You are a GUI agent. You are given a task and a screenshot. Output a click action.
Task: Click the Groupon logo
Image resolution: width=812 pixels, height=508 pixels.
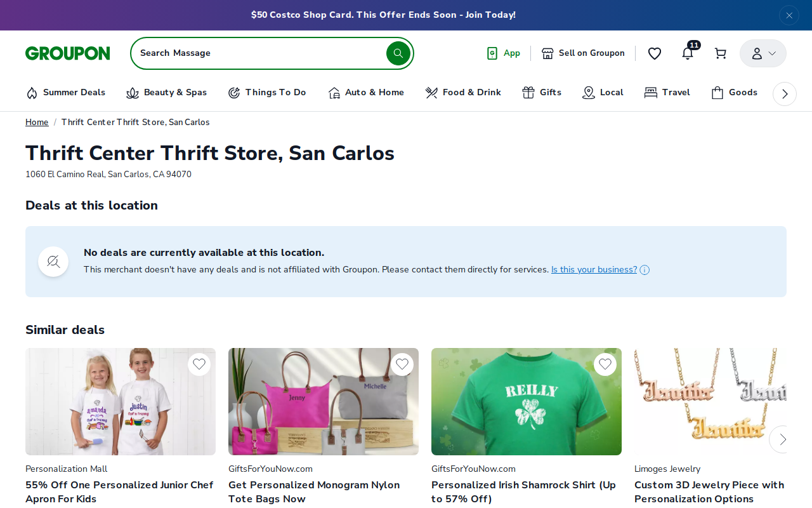[x=68, y=53]
